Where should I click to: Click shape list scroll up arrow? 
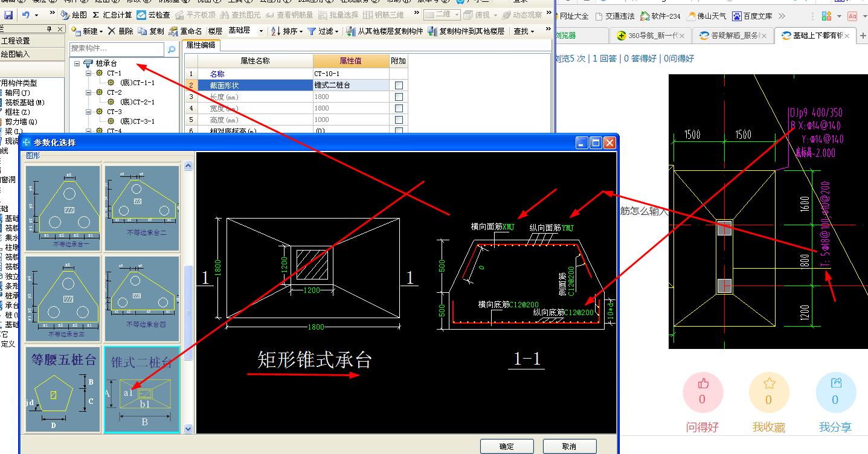coord(188,165)
